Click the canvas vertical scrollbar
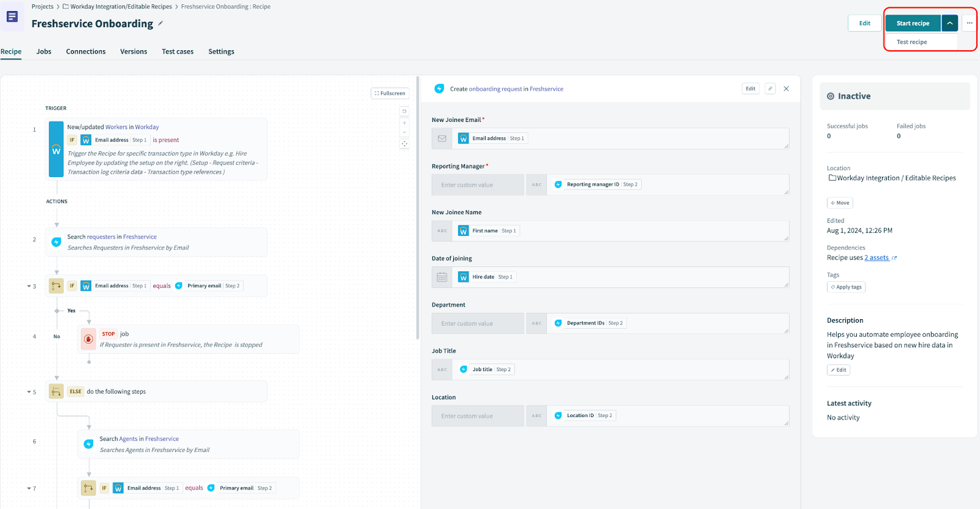This screenshot has width=980, height=509. coord(418,208)
